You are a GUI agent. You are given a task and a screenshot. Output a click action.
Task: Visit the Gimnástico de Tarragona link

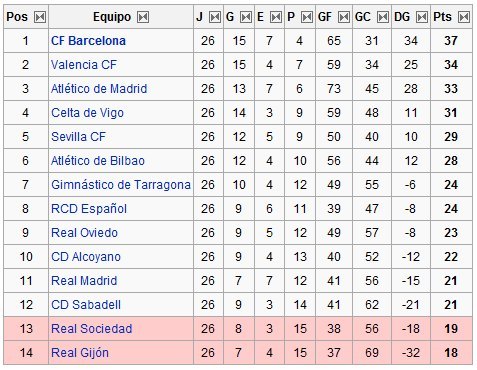[x=121, y=185]
